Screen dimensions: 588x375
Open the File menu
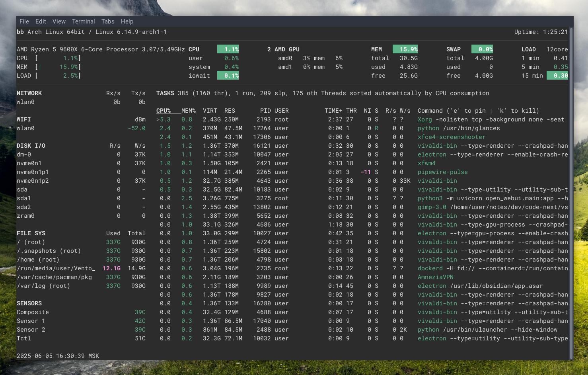point(24,21)
